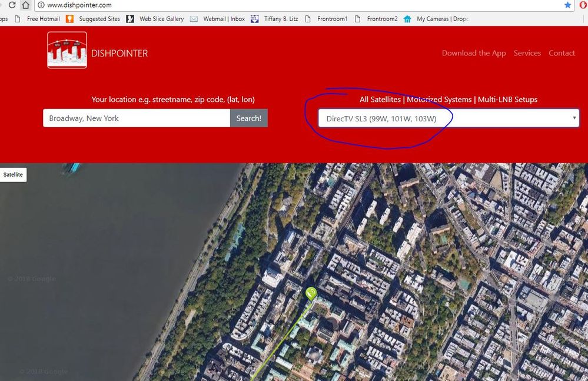This screenshot has height=381, width=588.
Task: Click the browser home icon
Action: (25, 5)
